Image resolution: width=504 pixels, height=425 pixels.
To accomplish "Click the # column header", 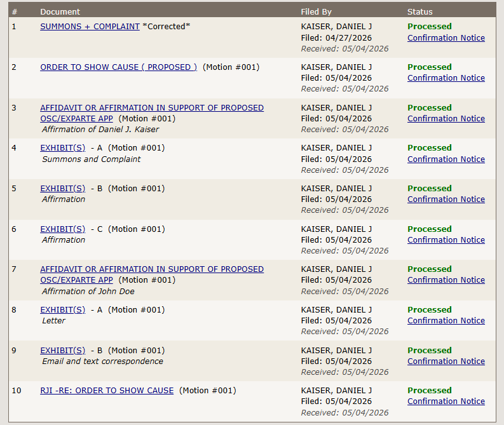I will pos(15,12).
